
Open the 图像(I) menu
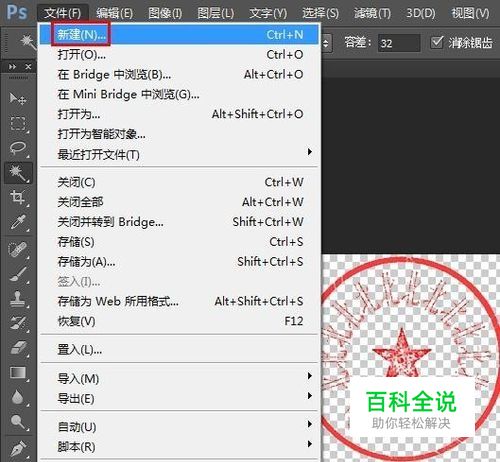tap(165, 13)
